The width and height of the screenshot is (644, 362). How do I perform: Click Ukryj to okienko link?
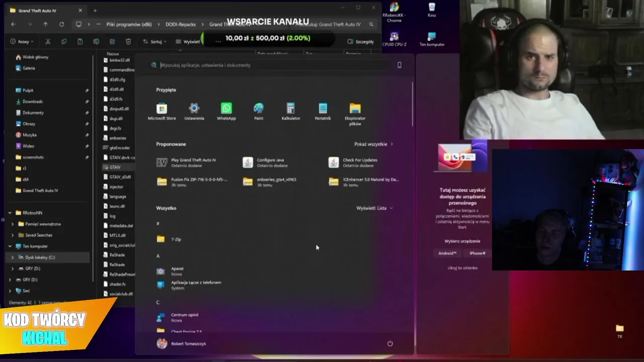tap(462, 268)
